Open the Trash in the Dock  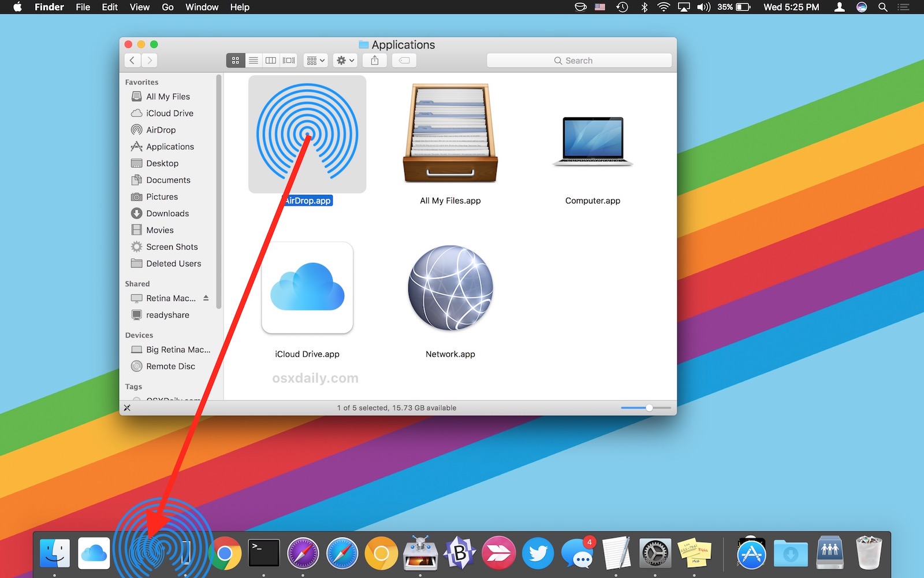click(x=869, y=553)
